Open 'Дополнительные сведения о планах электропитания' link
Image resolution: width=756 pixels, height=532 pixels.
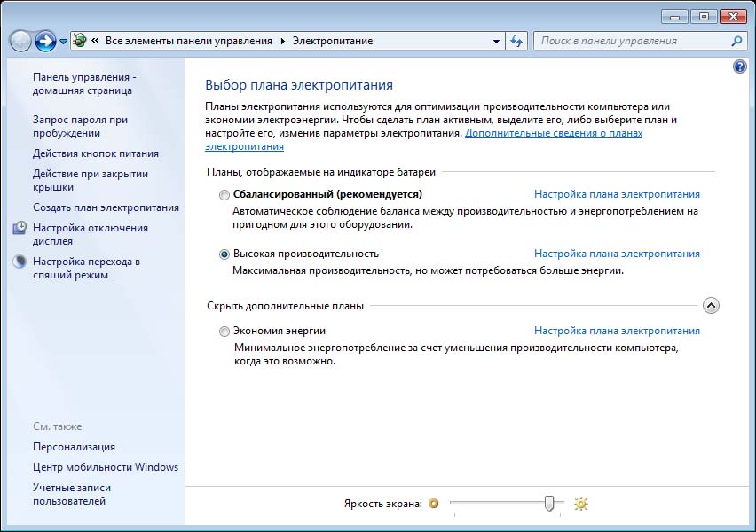pyautogui.click(x=554, y=133)
